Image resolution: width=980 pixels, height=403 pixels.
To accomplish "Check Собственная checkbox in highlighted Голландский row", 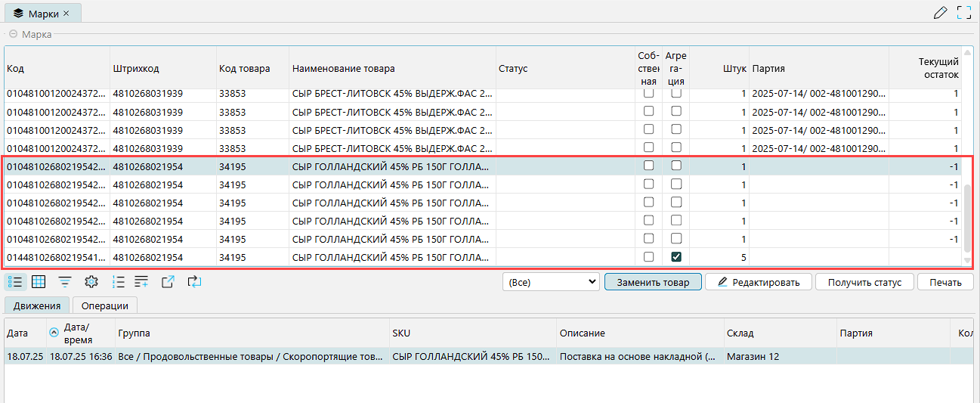I will click(x=648, y=166).
